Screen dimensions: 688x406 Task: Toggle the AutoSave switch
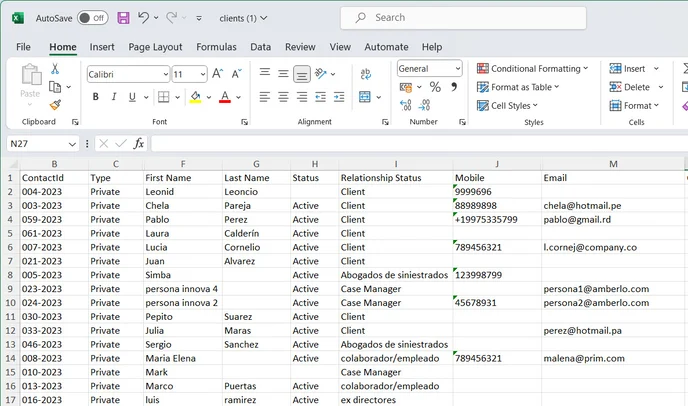pyautogui.click(x=93, y=18)
